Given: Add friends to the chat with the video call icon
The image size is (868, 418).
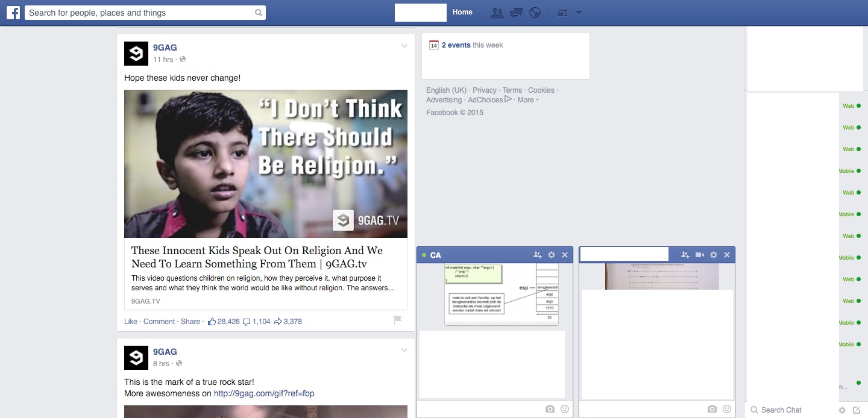Looking at the screenshot, I should click(685, 255).
